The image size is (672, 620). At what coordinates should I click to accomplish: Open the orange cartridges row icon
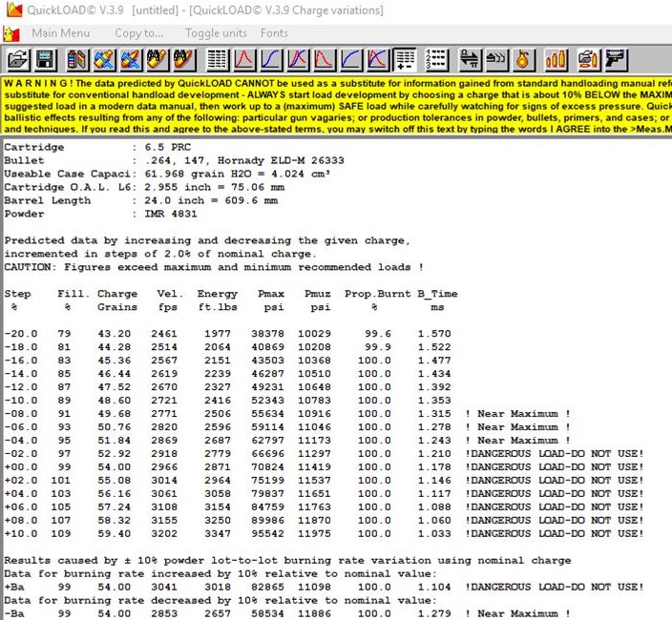pos(556,59)
